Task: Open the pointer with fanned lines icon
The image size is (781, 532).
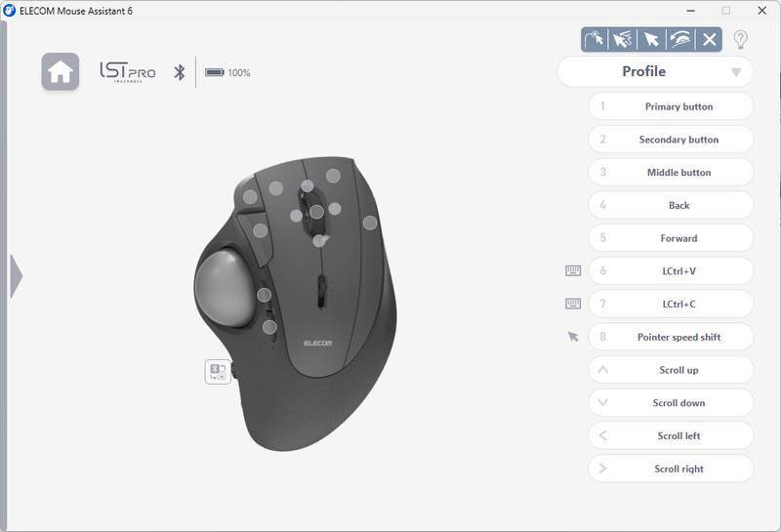Action: [623, 39]
